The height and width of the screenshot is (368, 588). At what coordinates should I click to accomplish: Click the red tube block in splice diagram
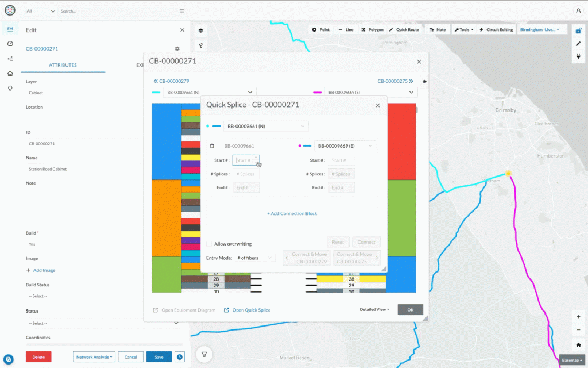401,141
